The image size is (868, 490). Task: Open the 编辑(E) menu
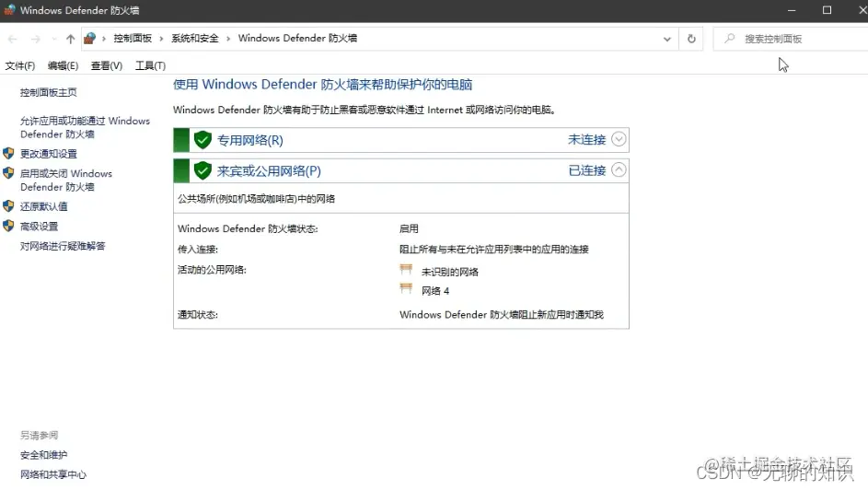tap(63, 66)
